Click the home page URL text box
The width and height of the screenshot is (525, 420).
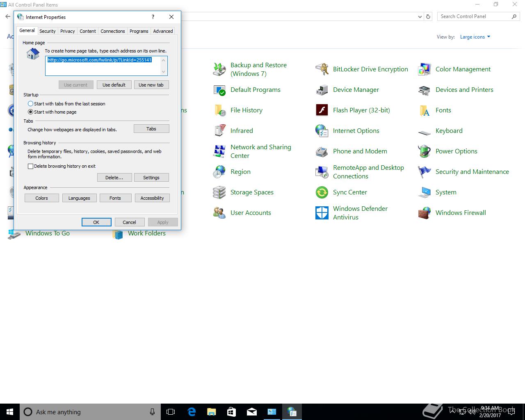click(106, 66)
